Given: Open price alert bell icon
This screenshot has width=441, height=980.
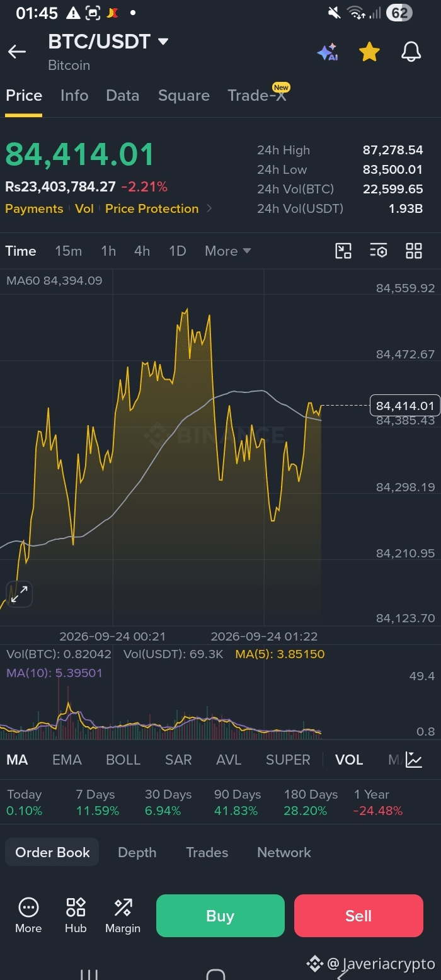Looking at the screenshot, I should coord(411,52).
